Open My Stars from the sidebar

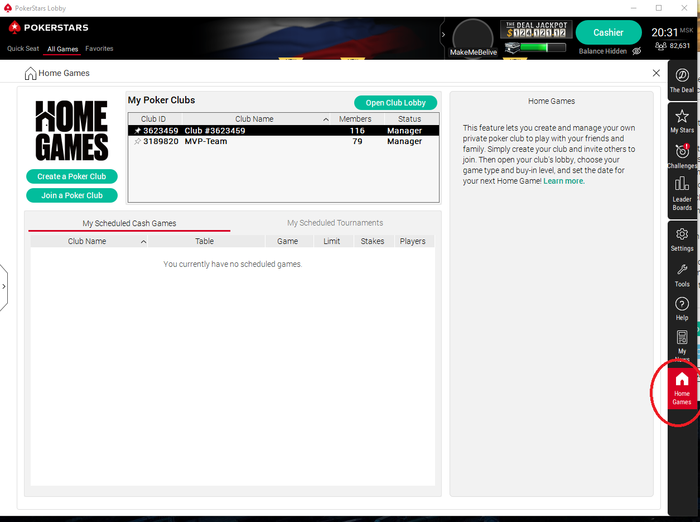pos(682,121)
